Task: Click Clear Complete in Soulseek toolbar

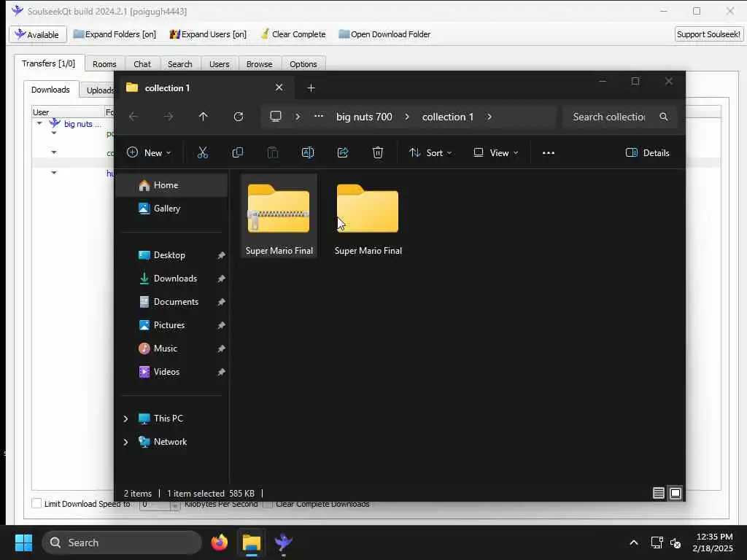Action: pyautogui.click(x=293, y=34)
